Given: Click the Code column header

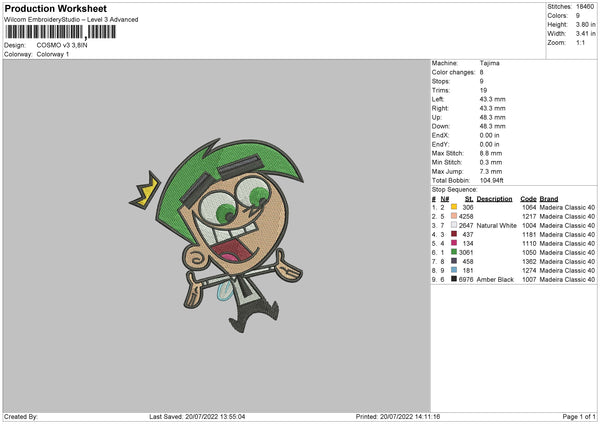Looking at the screenshot, I should (528, 198).
